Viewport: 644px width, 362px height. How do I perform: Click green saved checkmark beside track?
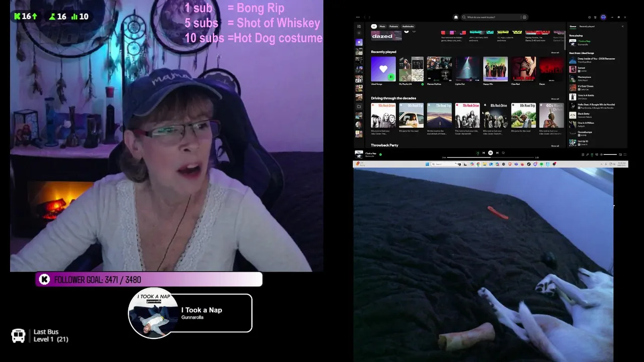click(380, 154)
